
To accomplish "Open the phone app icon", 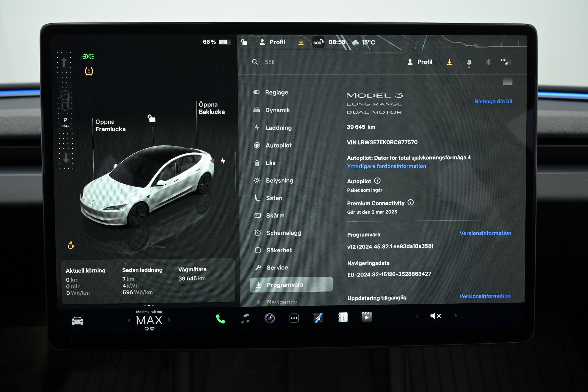I will pyautogui.click(x=221, y=319).
